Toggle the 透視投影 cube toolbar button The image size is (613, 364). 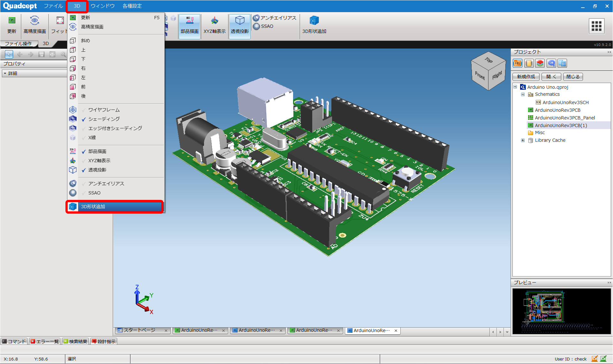pos(239,21)
